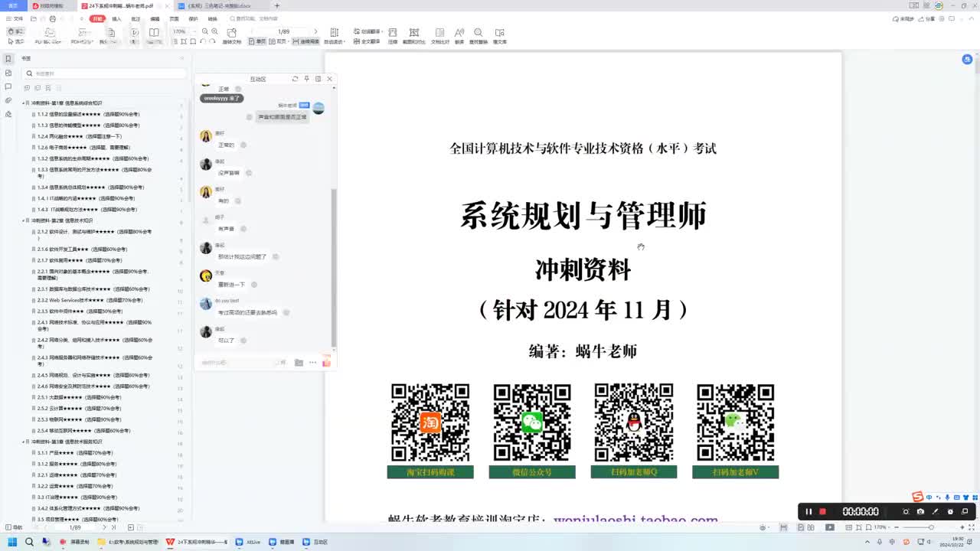Click the Windows Start button
The width and height of the screenshot is (980, 551).
pos(12,542)
